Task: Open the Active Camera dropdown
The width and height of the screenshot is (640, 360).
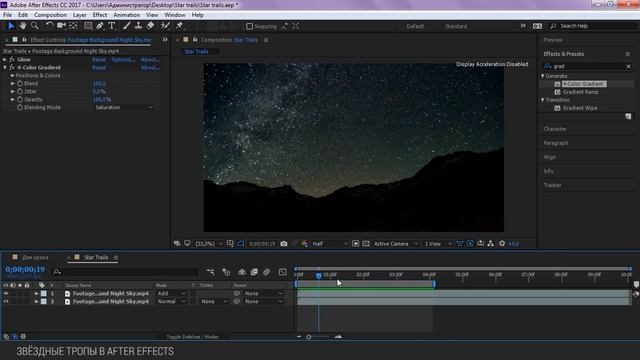Action: tap(395, 244)
